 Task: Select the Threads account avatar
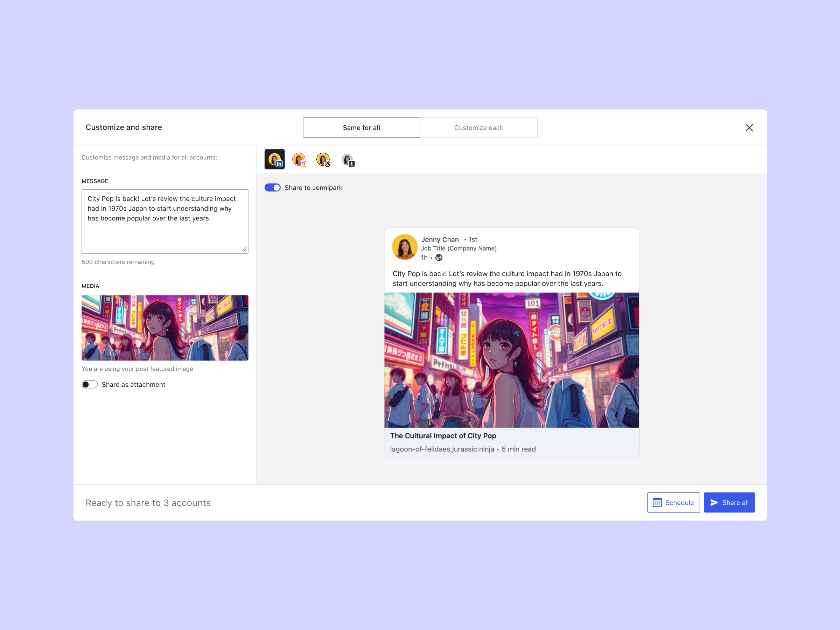(323, 160)
